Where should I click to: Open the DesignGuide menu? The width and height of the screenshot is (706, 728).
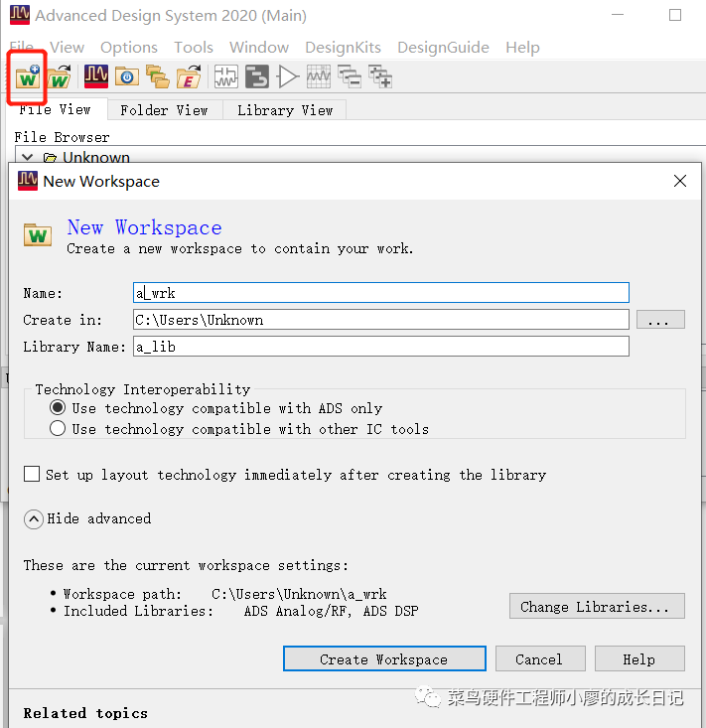(x=443, y=47)
